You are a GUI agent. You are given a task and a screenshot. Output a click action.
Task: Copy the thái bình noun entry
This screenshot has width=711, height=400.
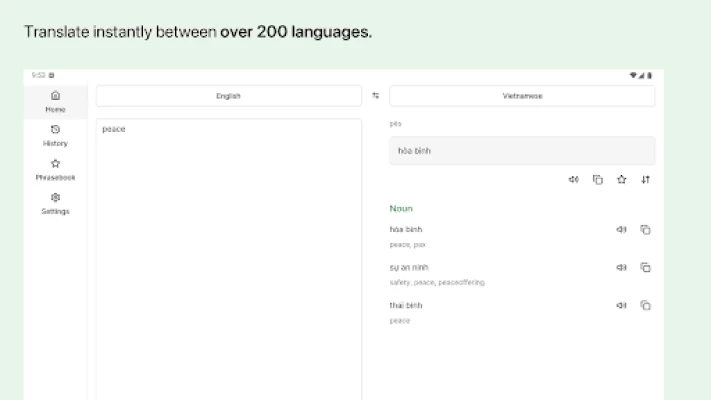645,305
